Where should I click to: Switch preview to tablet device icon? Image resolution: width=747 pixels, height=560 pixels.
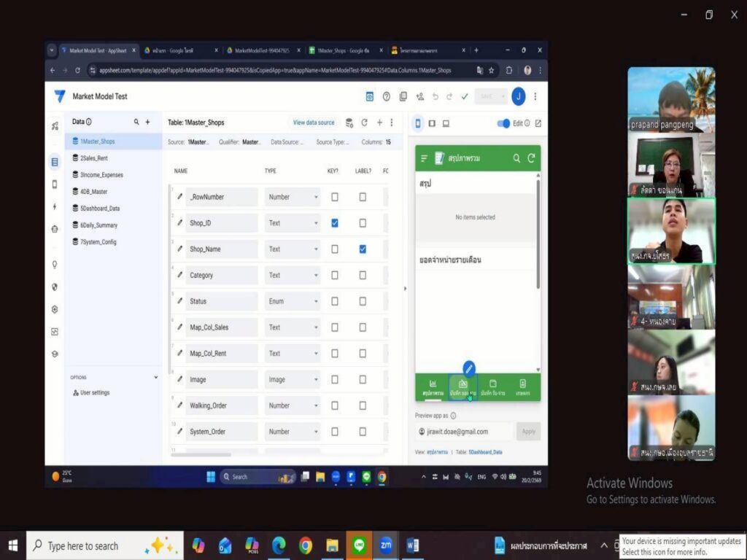(x=432, y=123)
